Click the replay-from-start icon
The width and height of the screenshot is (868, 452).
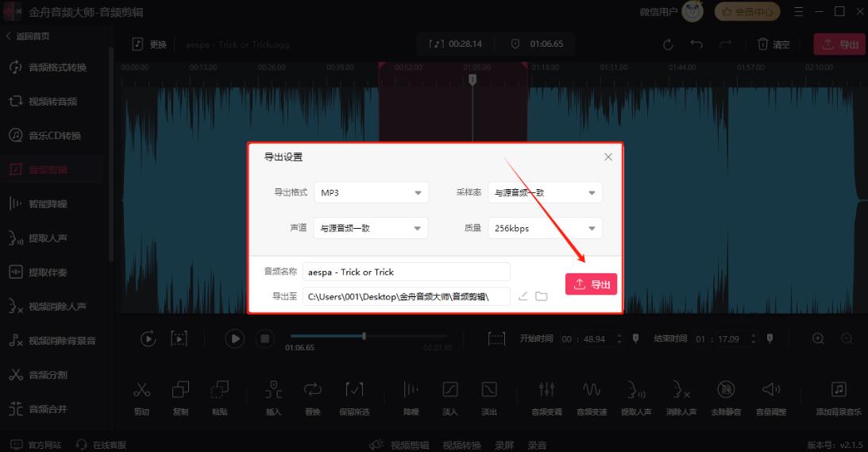click(148, 338)
